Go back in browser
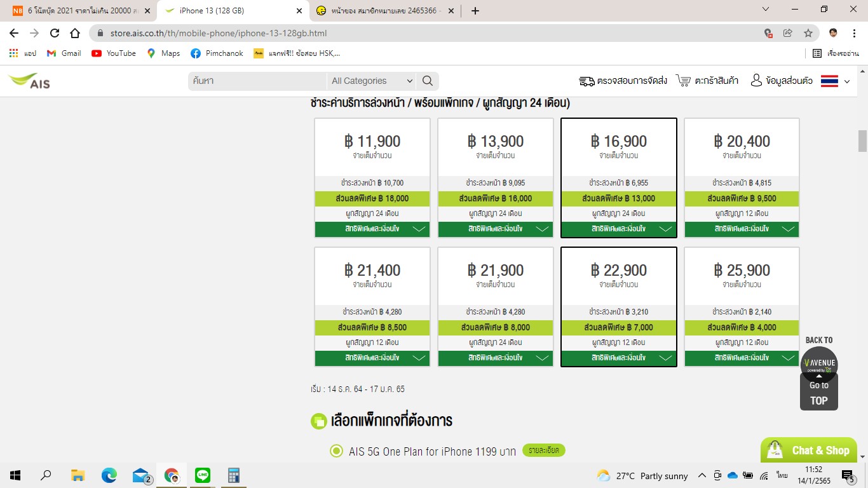Screen dimensions: 868x488 pyautogui.click(x=14, y=33)
